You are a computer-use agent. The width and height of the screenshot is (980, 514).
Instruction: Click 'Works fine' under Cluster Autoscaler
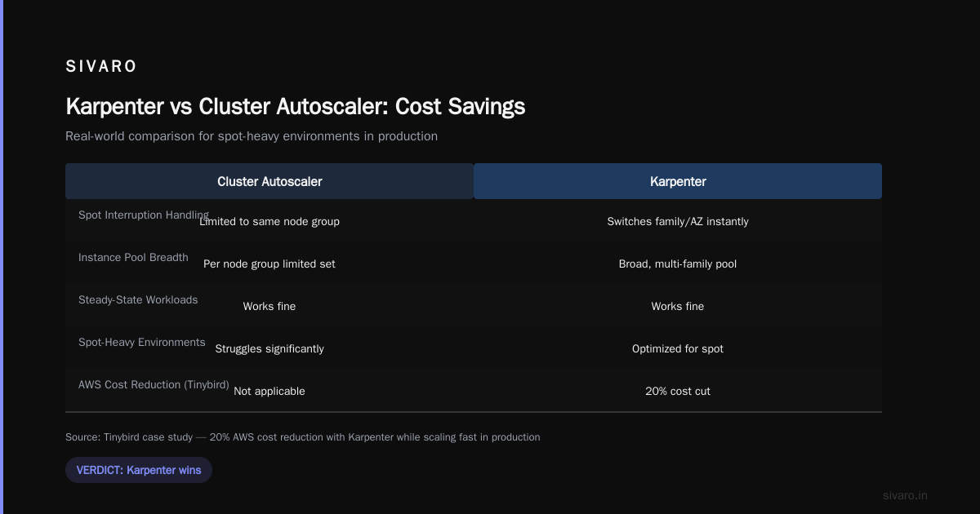tap(269, 306)
